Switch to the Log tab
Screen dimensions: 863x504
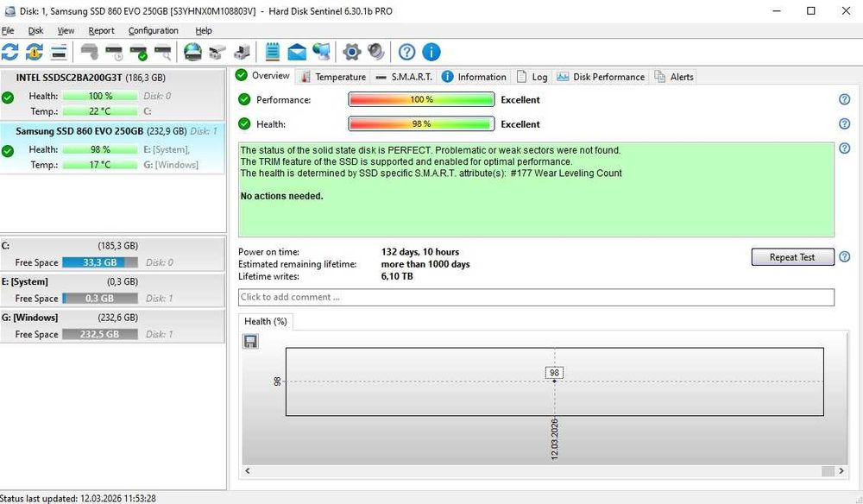coord(532,77)
